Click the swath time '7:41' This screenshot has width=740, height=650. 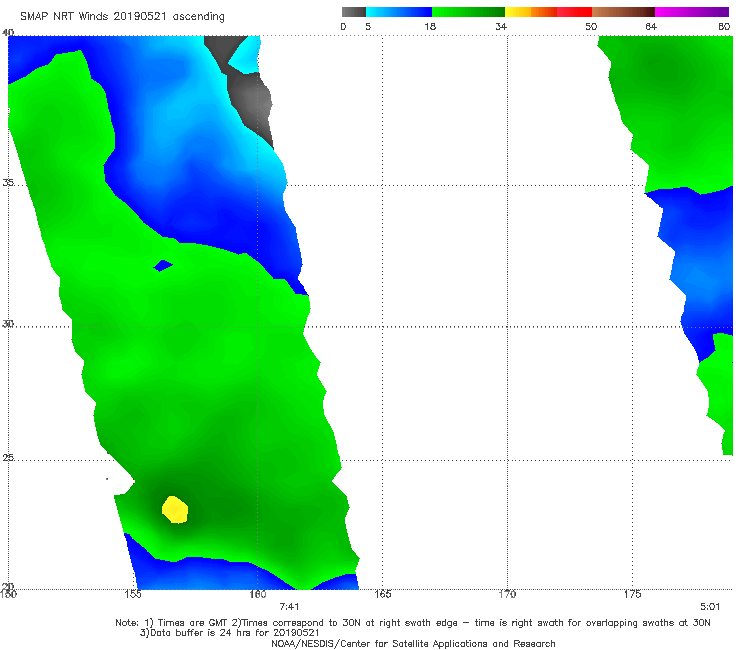(289, 607)
